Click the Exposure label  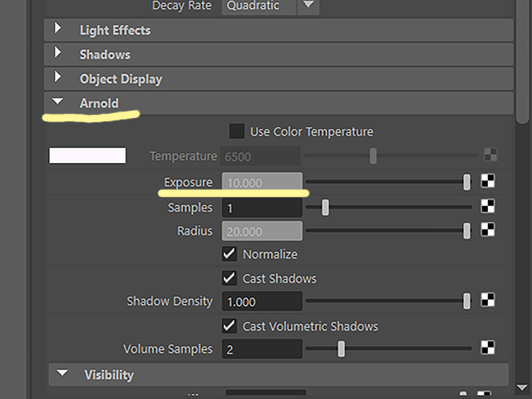click(x=189, y=183)
